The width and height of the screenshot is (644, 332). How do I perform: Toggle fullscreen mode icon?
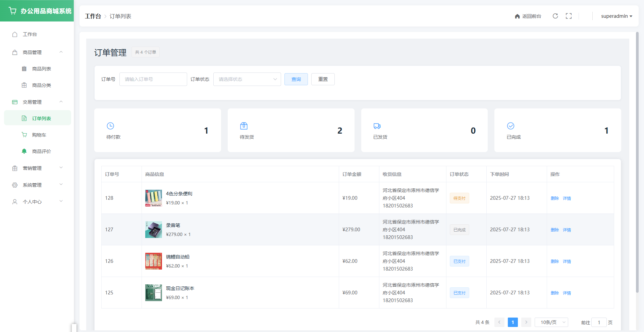coord(569,16)
